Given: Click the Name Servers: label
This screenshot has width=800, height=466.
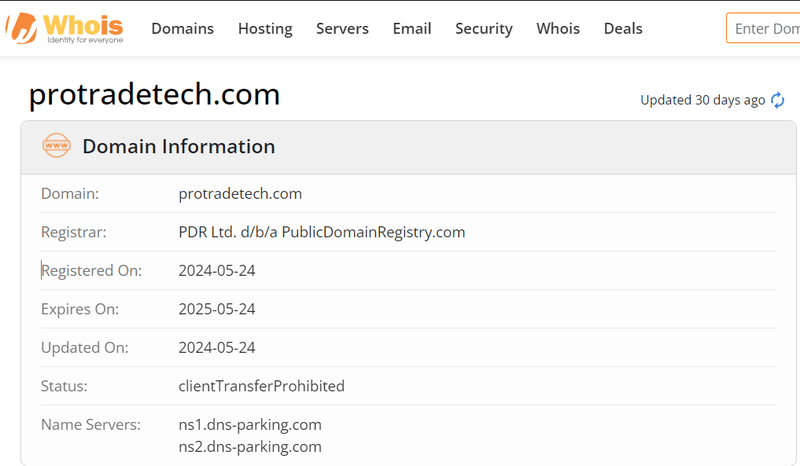Looking at the screenshot, I should point(91,425).
